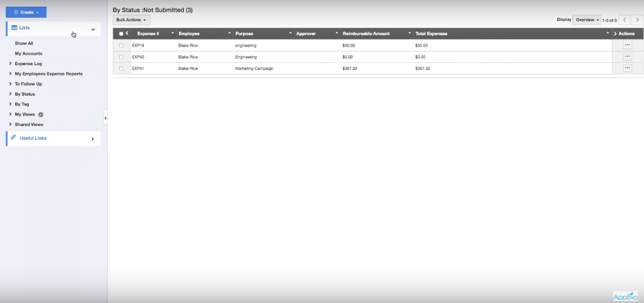Open actions for expense EXP40
Screen dimensions: 644x303
[627, 56]
